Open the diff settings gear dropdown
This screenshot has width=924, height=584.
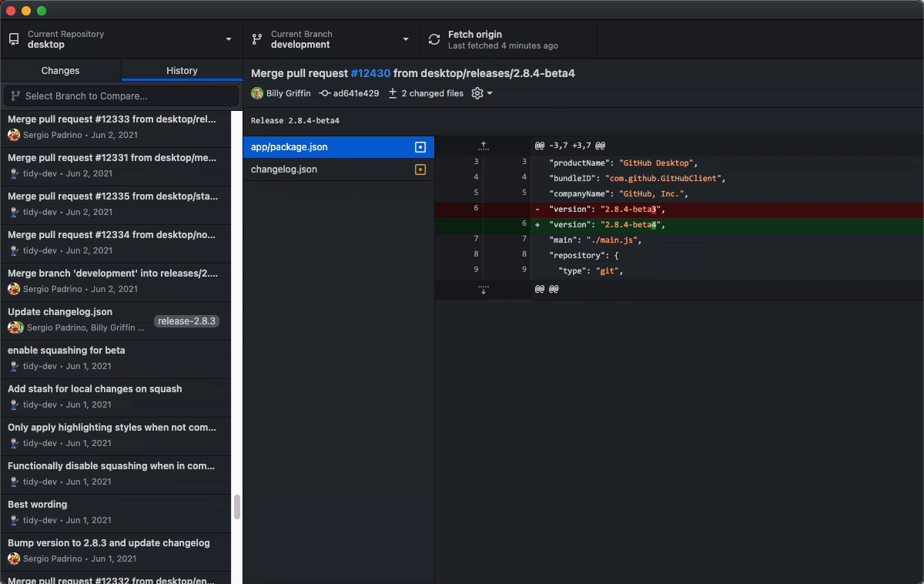point(481,93)
